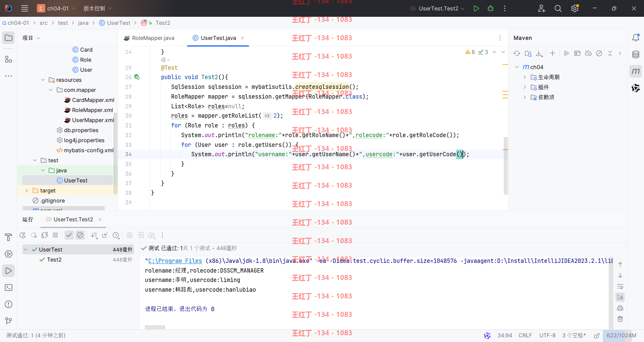Collapse the UserTest node in test results
Screen dimensions: 644x342
pyautogui.click(x=25, y=249)
